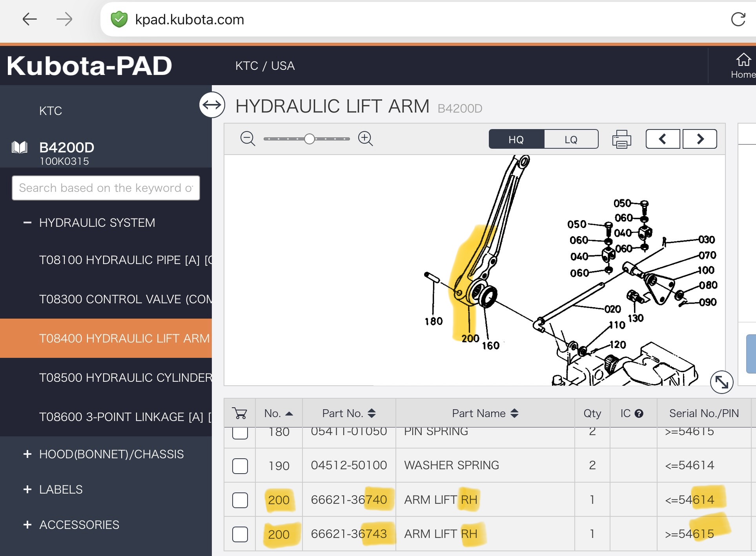Switch image quality to LQ
This screenshot has height=556, width=756.
571,139
